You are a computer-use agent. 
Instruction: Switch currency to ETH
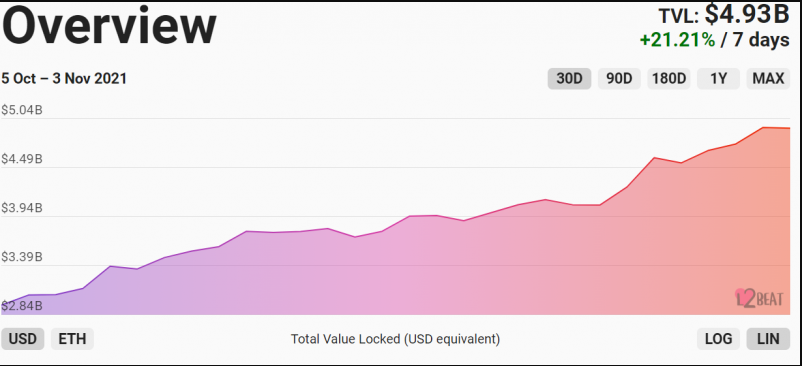[x=72, y=338]
